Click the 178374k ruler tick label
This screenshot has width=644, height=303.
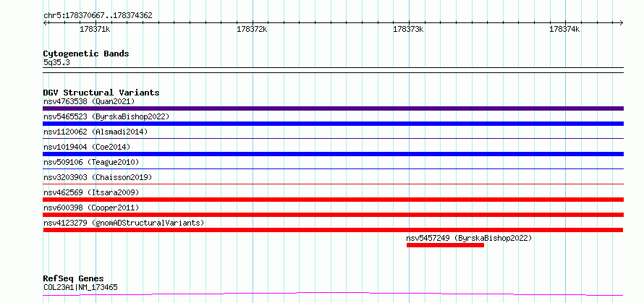(x=564, y=29)
